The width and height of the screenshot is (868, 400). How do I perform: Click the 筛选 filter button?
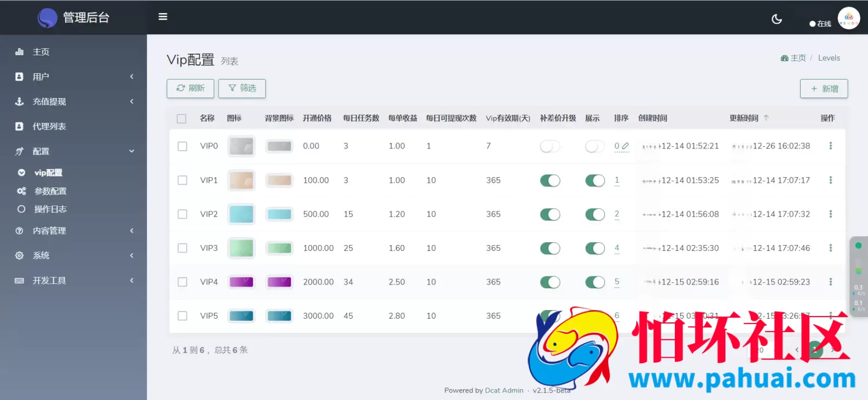(242, 88)
